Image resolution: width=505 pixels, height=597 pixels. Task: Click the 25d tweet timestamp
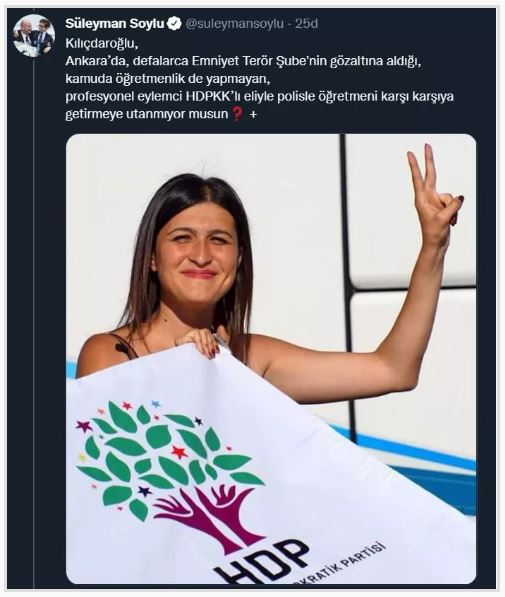(307, 24)
